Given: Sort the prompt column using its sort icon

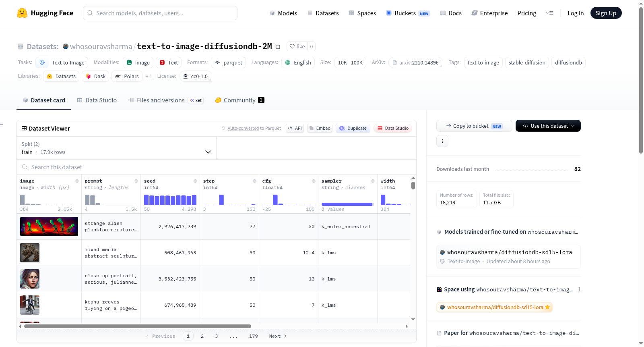Looking at the screenshot, I should [136, 181].
